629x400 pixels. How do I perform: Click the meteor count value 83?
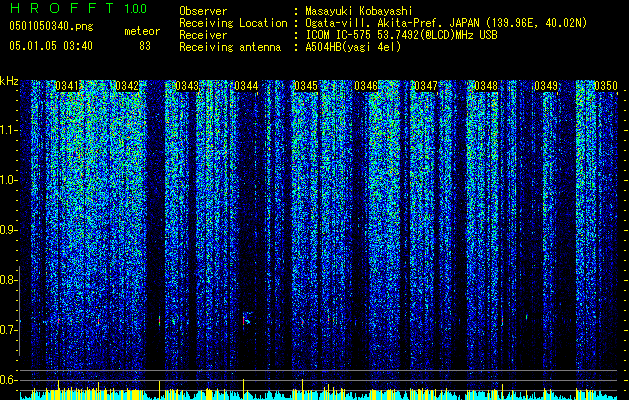[145, 46]
